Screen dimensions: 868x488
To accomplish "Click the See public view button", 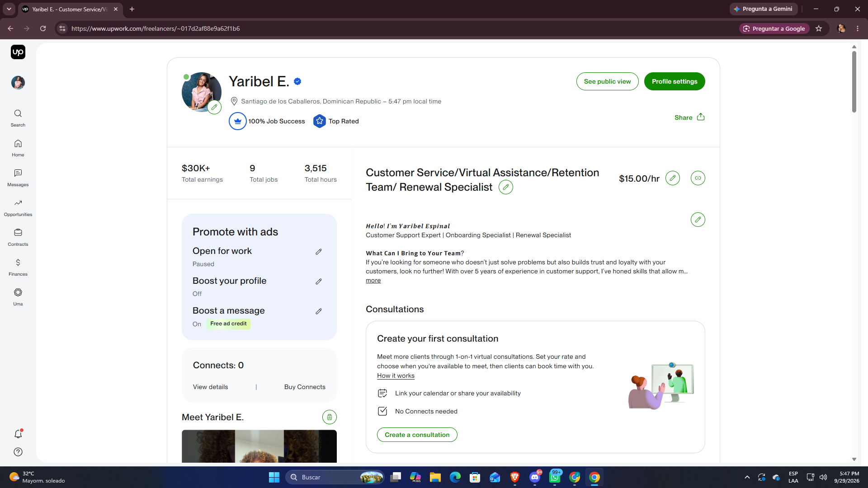I will pyautogui.click(x=607, y=81).
